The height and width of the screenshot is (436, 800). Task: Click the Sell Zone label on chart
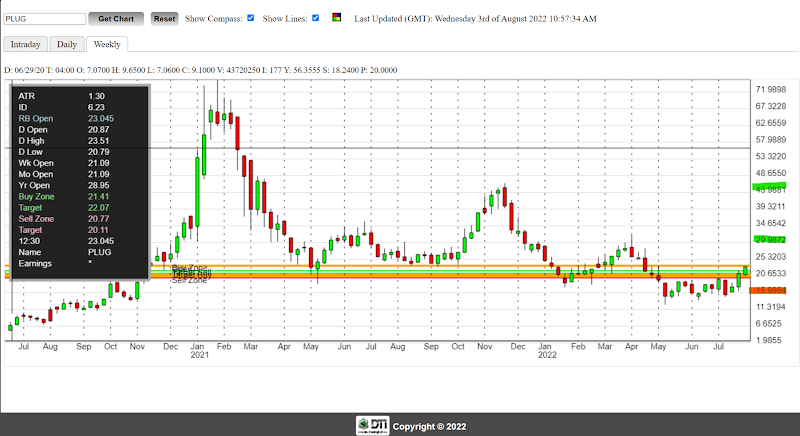(x=189, y=280)
